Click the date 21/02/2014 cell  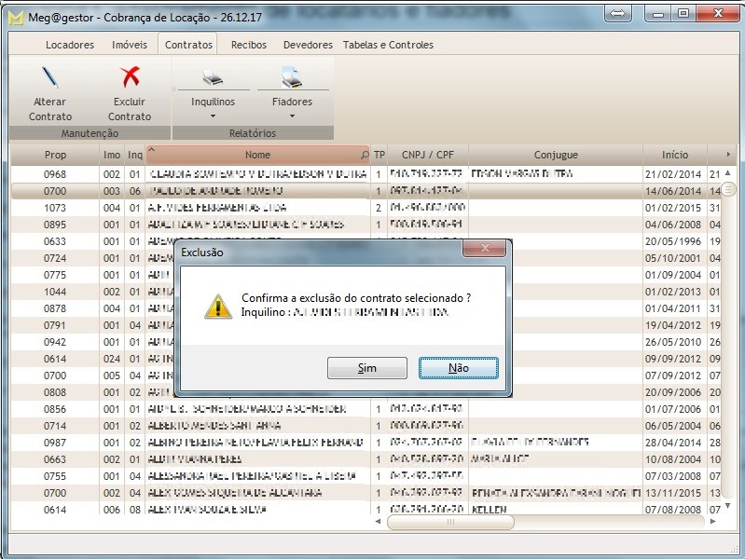pyautogui.click(x=673, y=174)
